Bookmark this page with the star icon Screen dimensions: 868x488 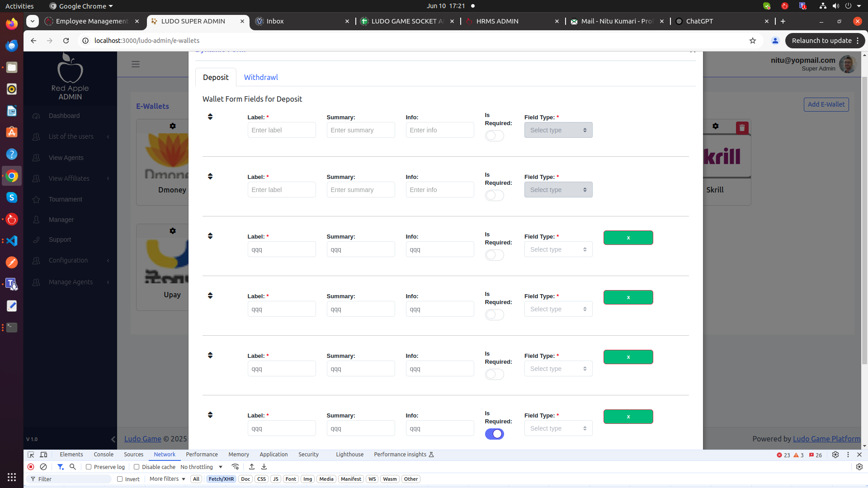click(x=753, y=41)
